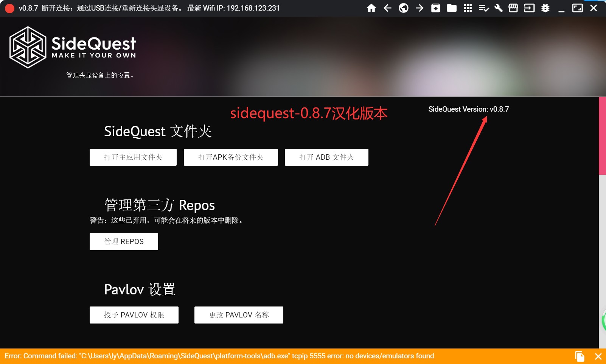Screen dimensions: 606x364
Task: Open the web browser globe icon
Action: point(403,8)
